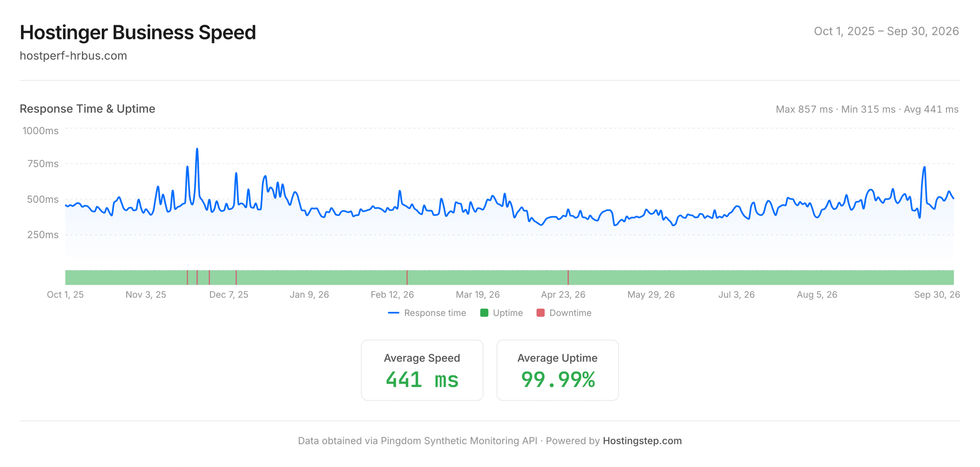Click the Mar 19, 26 axis label
This screenshot has width=980, height=467.
point(478,294)
